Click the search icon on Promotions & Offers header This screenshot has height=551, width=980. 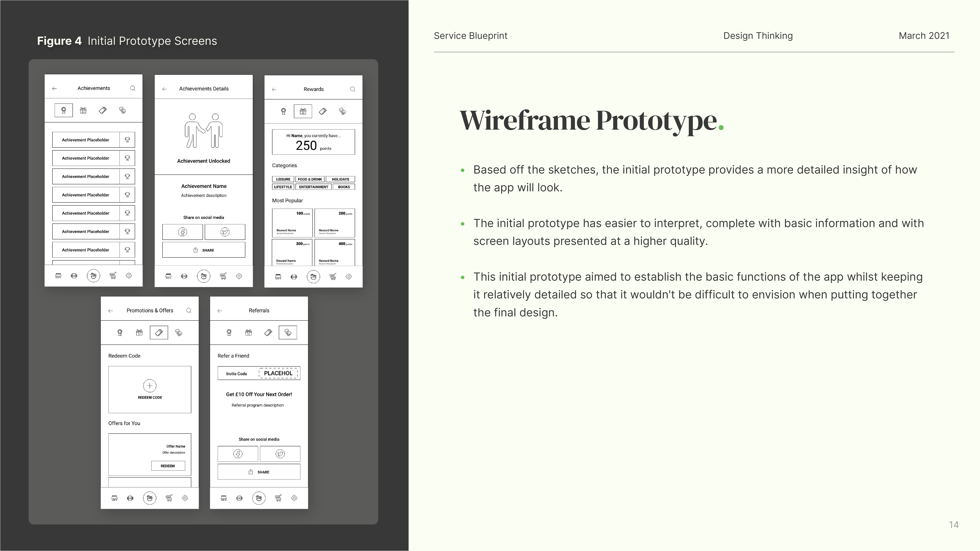[189, 311]
